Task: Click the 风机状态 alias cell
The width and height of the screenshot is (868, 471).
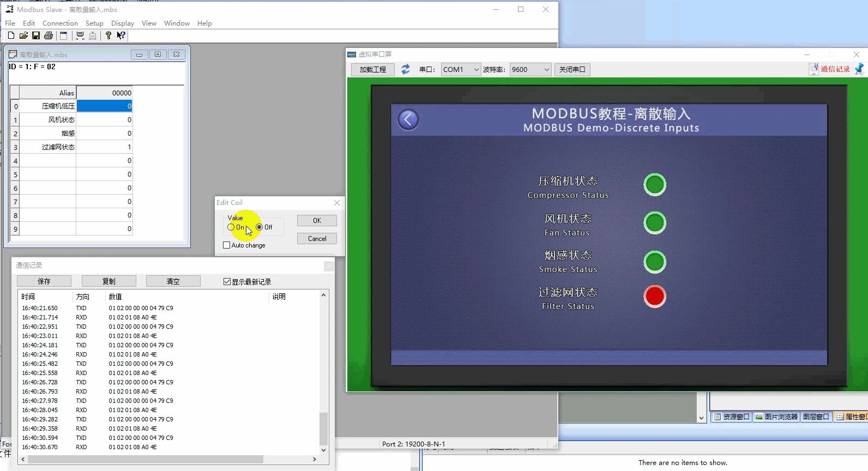Action: pyautogui.click(x=48, y=120)
